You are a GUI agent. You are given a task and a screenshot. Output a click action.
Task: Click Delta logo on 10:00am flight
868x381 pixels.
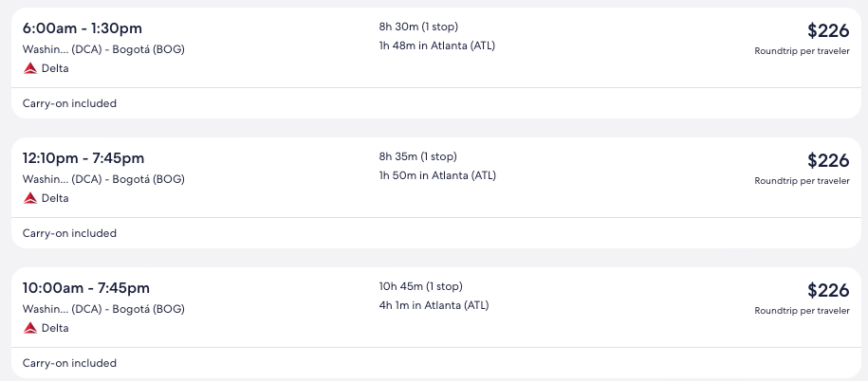30,328
